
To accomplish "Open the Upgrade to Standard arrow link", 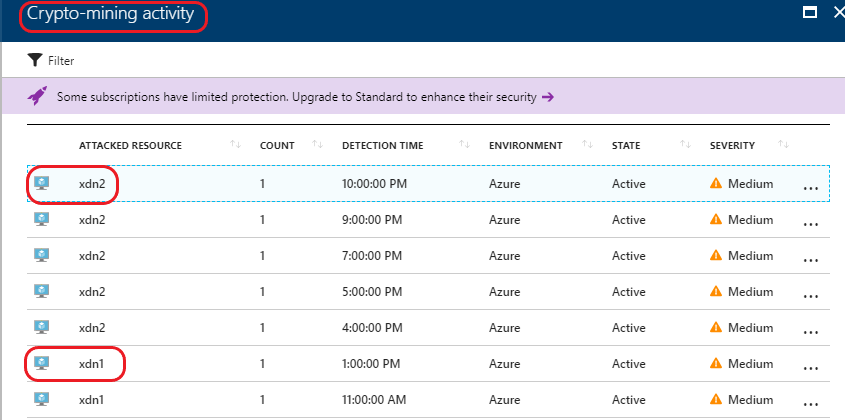I will [548, 97].
